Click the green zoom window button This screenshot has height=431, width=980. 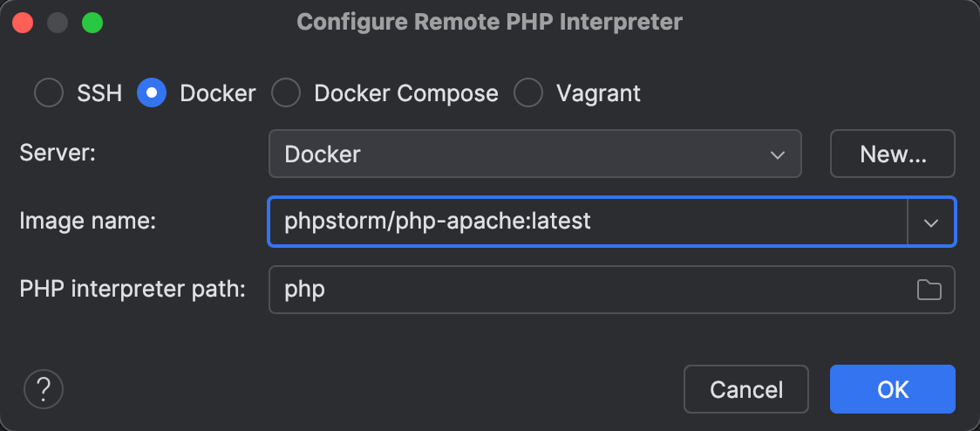(x=92, y=22)
